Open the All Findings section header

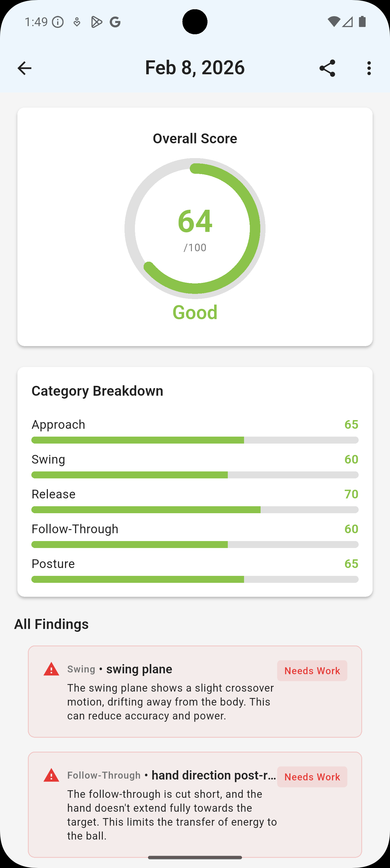coord(51,624)
